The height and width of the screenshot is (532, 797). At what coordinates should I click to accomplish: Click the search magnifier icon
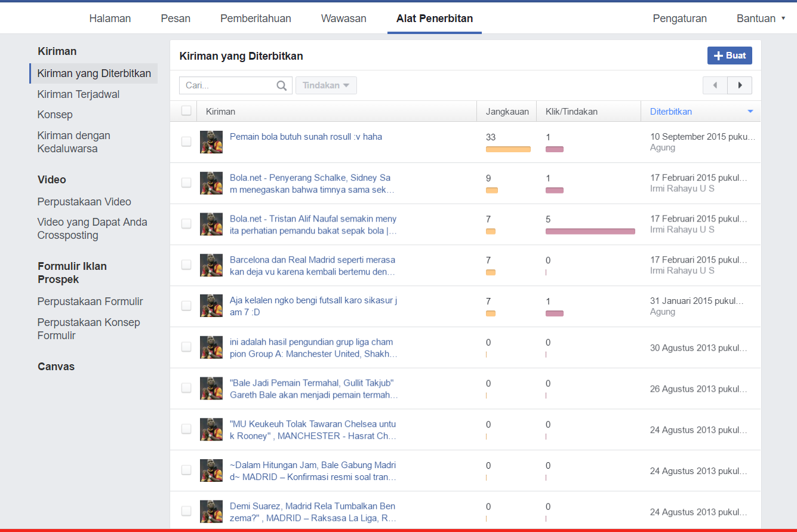[282, 85]
